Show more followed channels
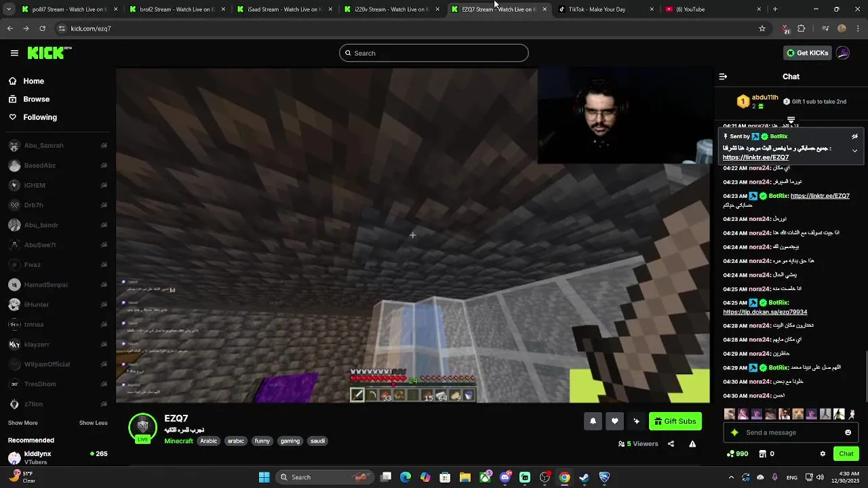868x488 pixels. point(23,423)
